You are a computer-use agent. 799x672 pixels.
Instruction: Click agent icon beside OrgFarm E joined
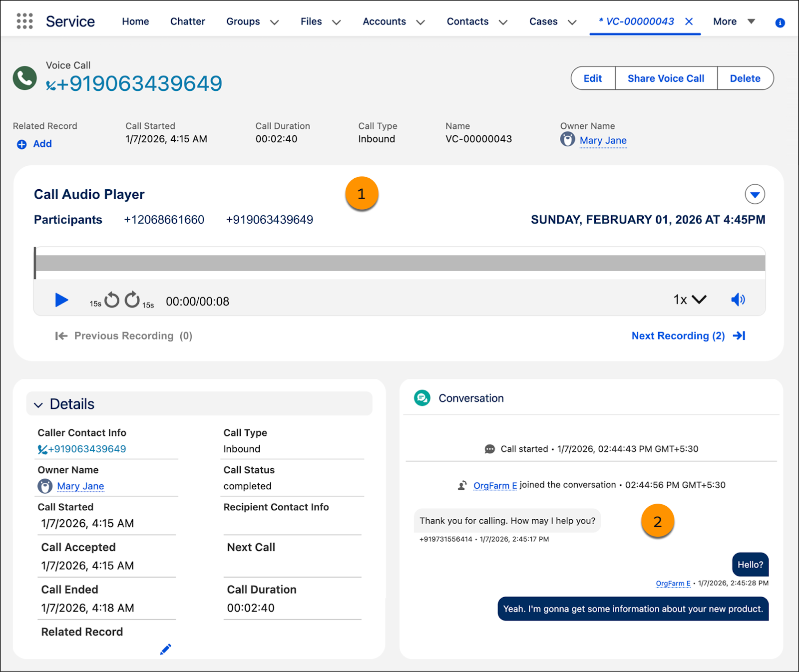[x=462, y=485]
